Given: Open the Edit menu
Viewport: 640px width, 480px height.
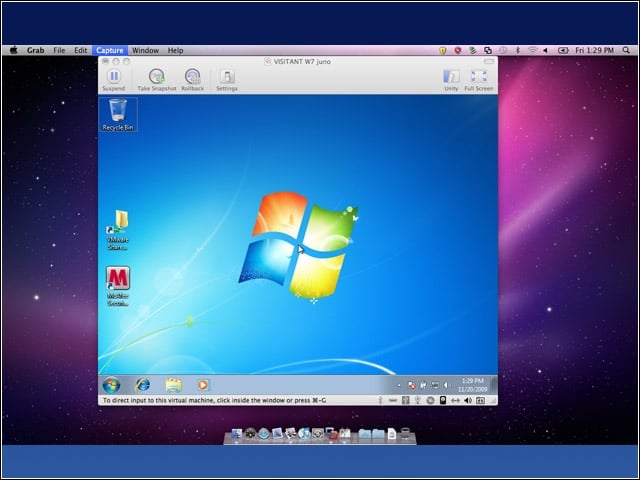Looking at the screenshot, I should pos(81,50).
